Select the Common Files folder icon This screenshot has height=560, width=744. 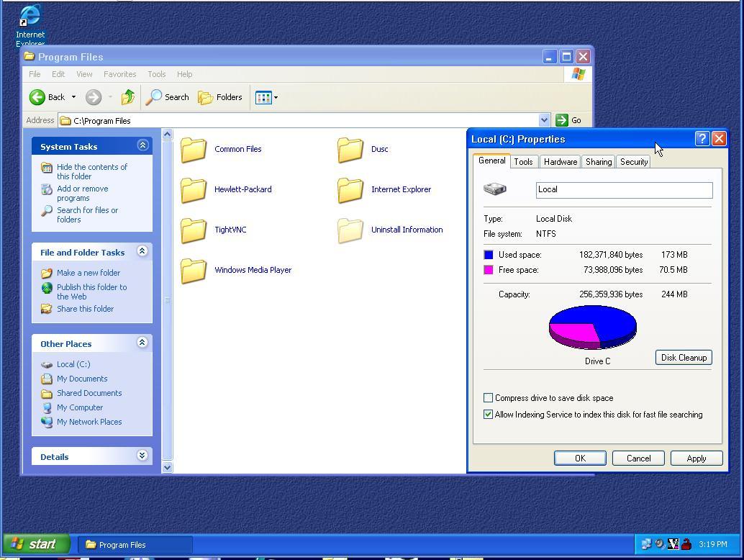pos(194,150)
